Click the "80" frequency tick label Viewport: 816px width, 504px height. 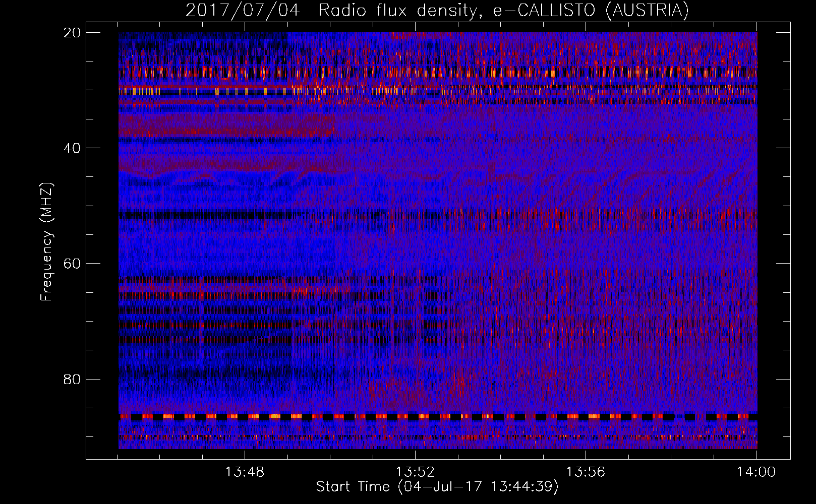click(72, 379)
